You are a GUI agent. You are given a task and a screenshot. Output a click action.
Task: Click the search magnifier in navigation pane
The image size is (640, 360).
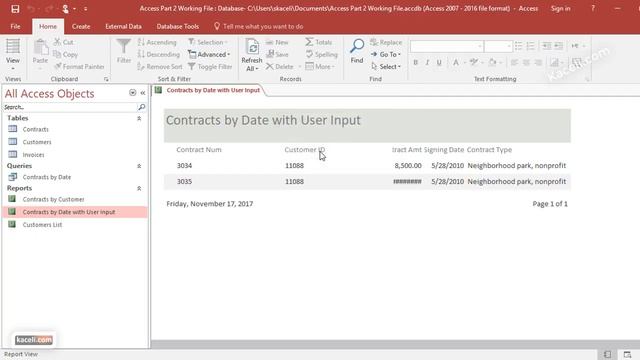tap(142, 107)
